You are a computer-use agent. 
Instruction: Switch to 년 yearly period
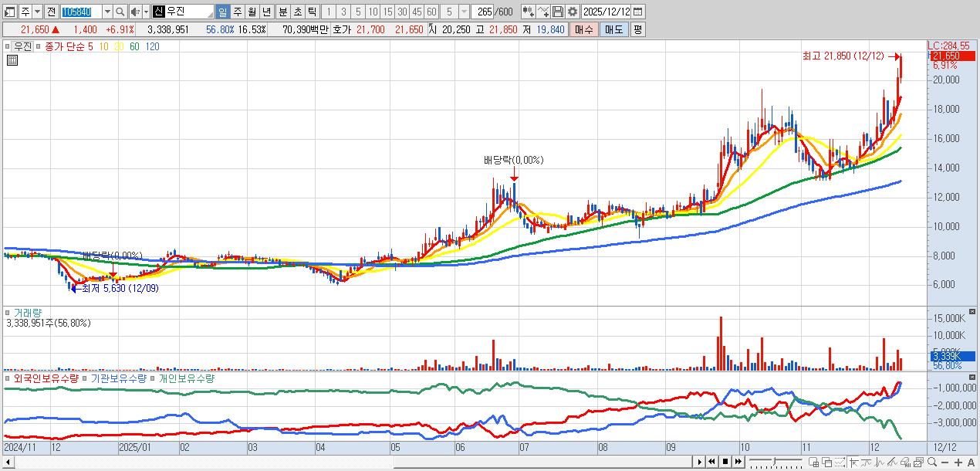click(266, 12)
